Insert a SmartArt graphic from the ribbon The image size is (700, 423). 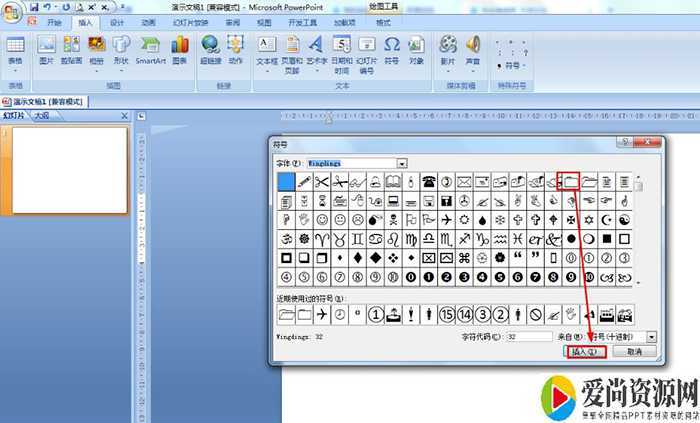click(151, 48)
